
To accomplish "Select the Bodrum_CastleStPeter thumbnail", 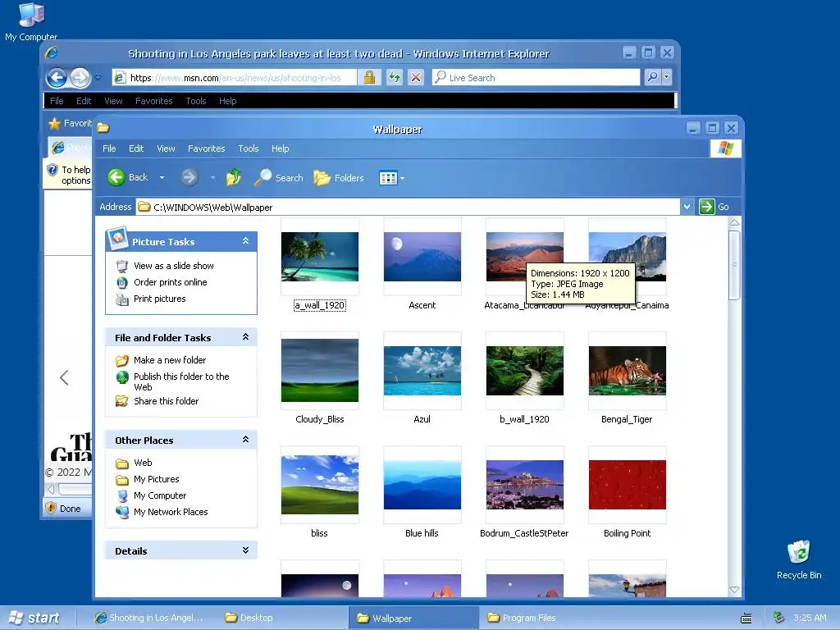I will point(525,485).
